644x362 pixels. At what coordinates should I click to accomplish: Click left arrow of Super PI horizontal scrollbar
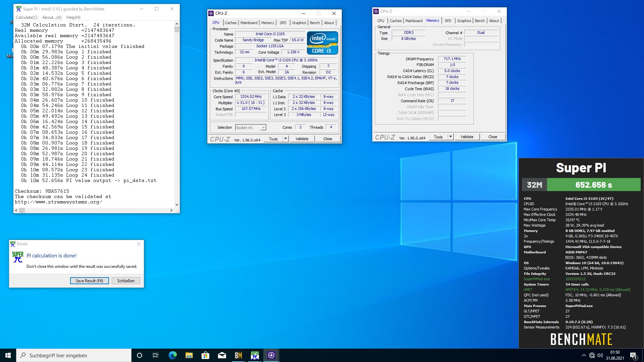16,210
